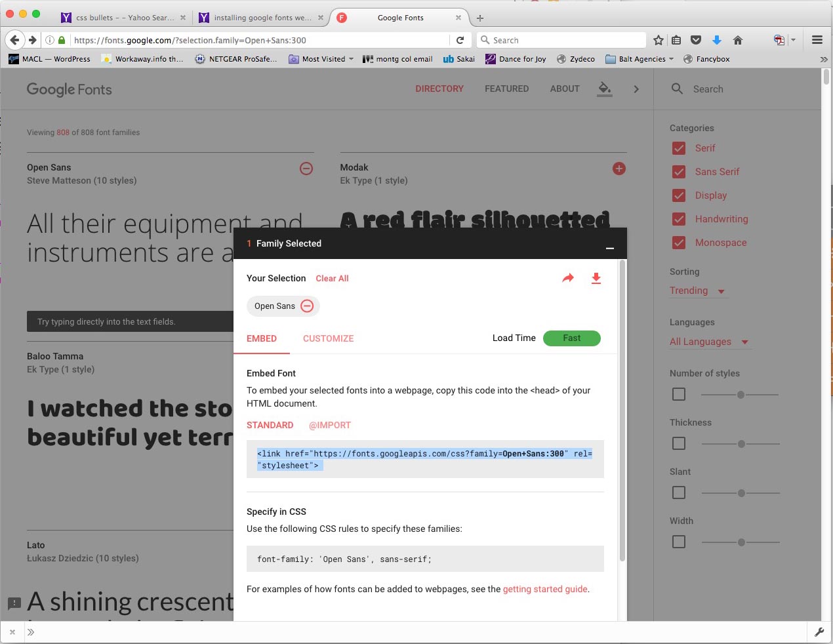Click the Google Fonts logo
The width and height of the screenshot is (833, 644).
click(x=70, y=89)
